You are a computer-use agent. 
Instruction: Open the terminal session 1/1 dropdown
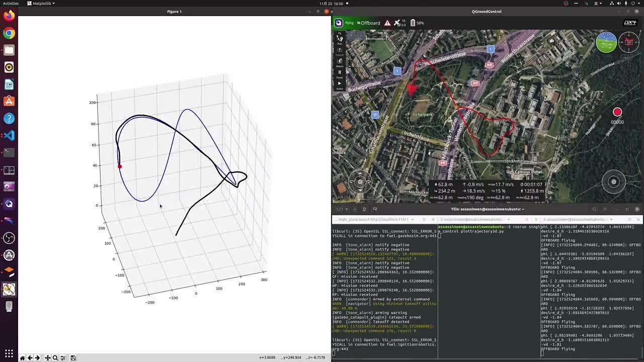pyautogui.click(x=342, y=209)
